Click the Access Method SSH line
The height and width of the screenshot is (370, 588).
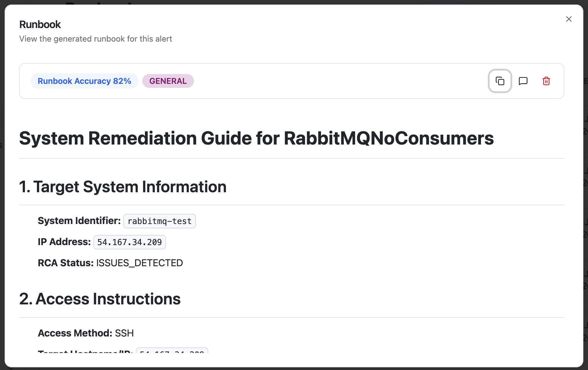pyautogui.click(x=86, y=333)
